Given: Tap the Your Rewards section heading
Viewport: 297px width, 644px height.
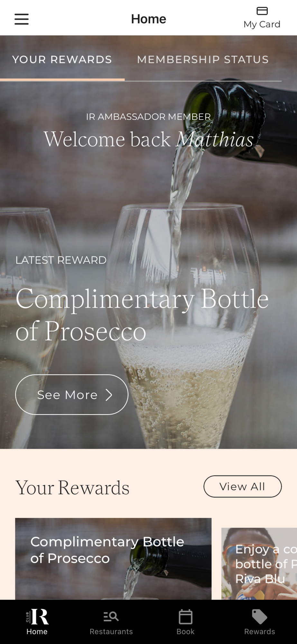Looking at the screenshot, I should point(72,488).
